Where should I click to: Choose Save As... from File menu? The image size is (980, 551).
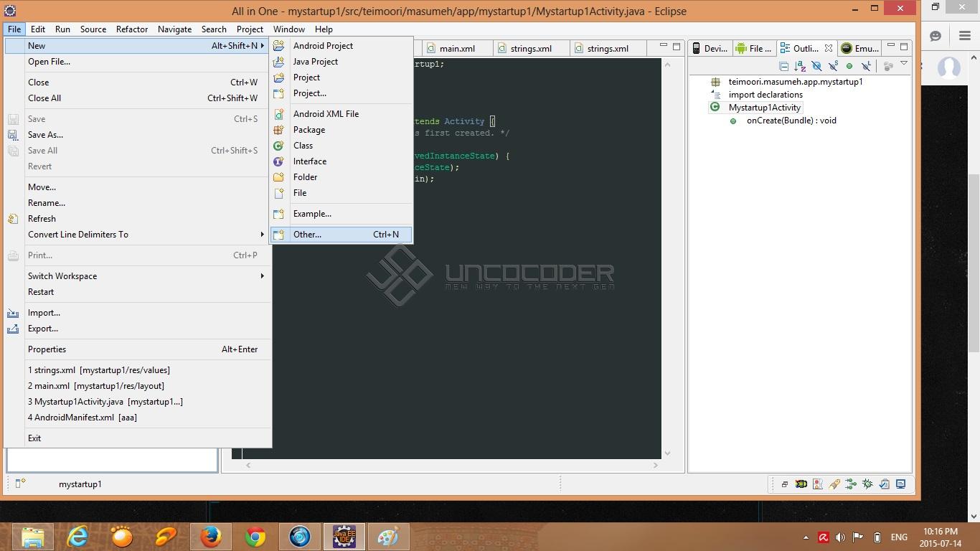click(x=137, y=135)
